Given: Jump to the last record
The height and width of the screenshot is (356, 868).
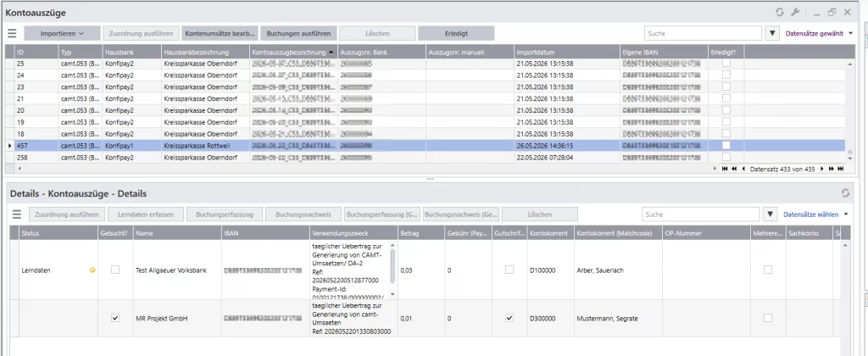Looking at the screenshot, I should pos(840,169).
